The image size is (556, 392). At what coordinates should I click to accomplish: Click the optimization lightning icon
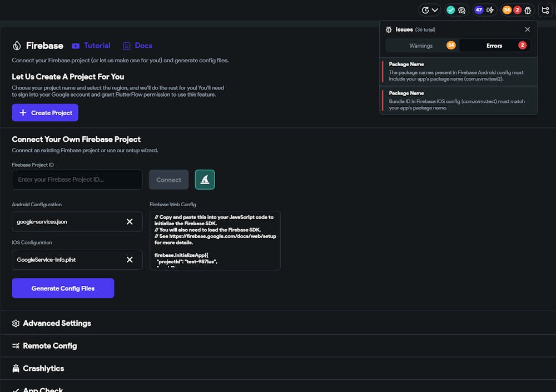click(490, 10)
